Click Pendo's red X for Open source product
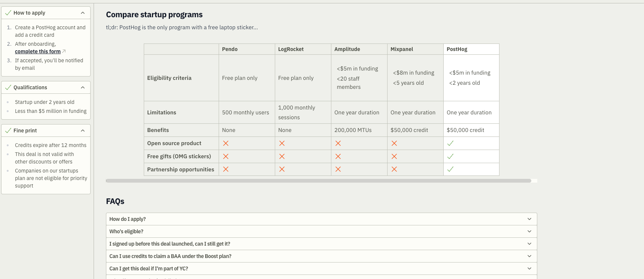The image size is (644, 279). tap(226, 143)
